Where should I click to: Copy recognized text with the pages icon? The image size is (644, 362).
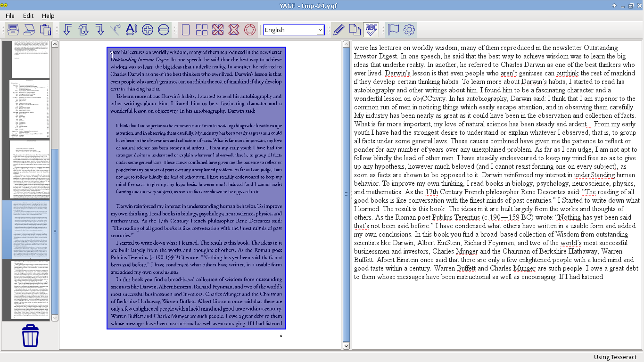(355, 30)
